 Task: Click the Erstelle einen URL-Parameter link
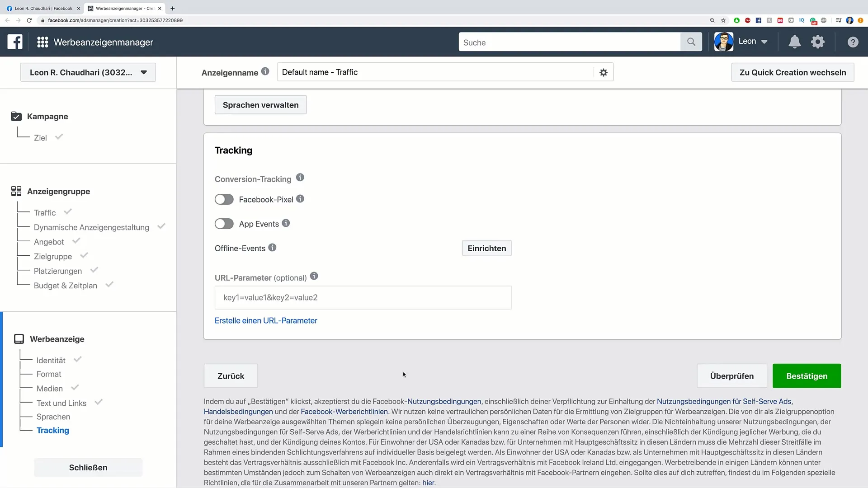266,320
